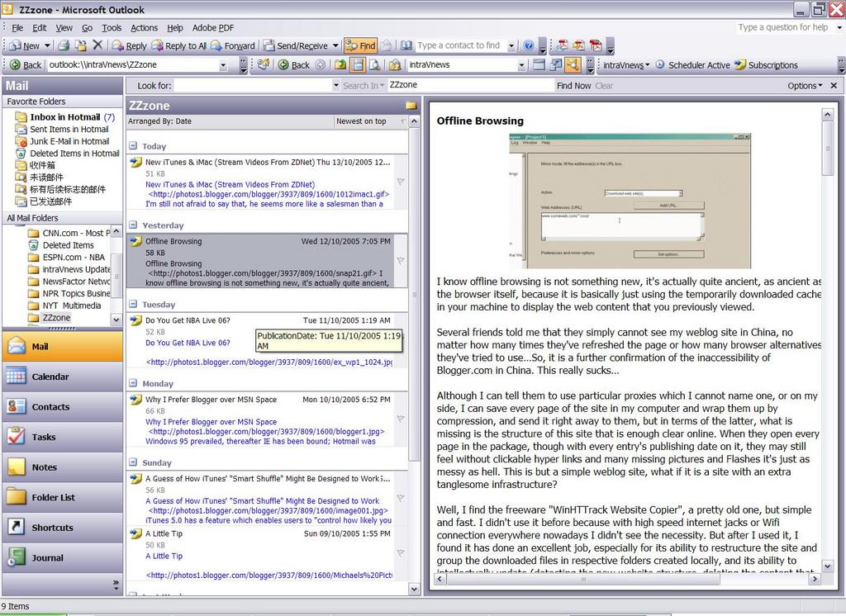Image resolution: width=846 pixels, height=616 pixels.
Task: Expand the outlook address bar dropdown
Action: pyautogui.click(x=223, y=65)
